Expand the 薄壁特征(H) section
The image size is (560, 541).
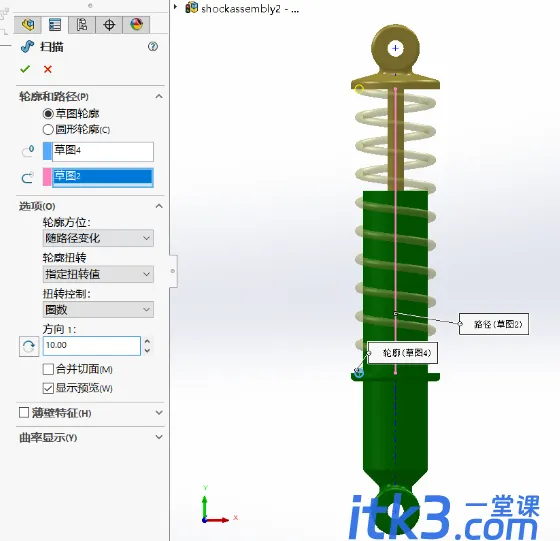pyautogui.click(x=159, y=413)
